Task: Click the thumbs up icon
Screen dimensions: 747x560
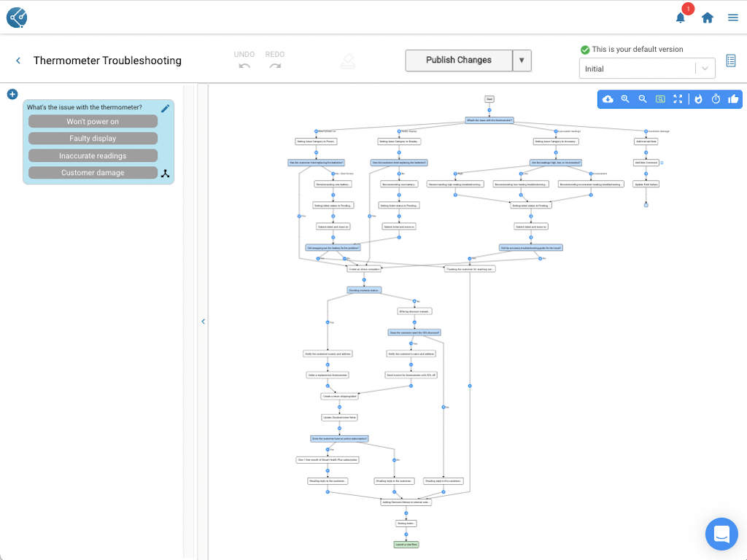Action: [733, 99]
